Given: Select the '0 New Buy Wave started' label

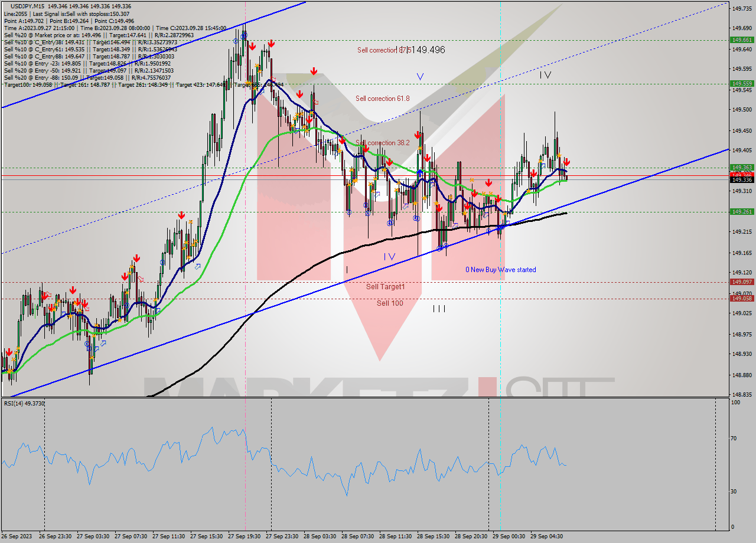Looking at the screenshot, I should click(x=501, y=270).
